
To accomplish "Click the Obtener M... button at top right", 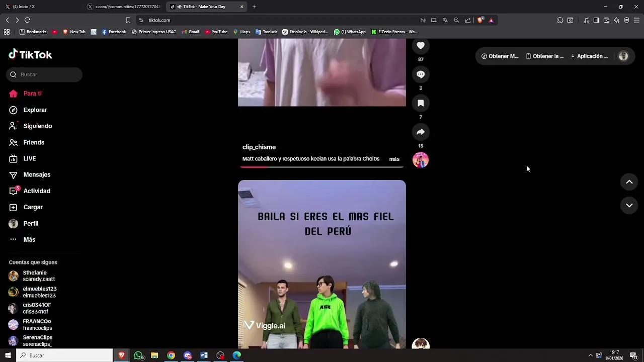I will (500, 56).
